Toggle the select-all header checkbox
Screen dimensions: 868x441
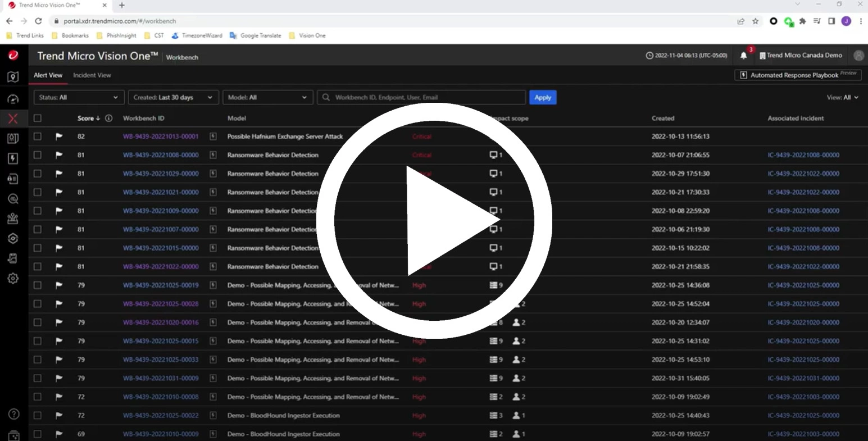(38, 119)
